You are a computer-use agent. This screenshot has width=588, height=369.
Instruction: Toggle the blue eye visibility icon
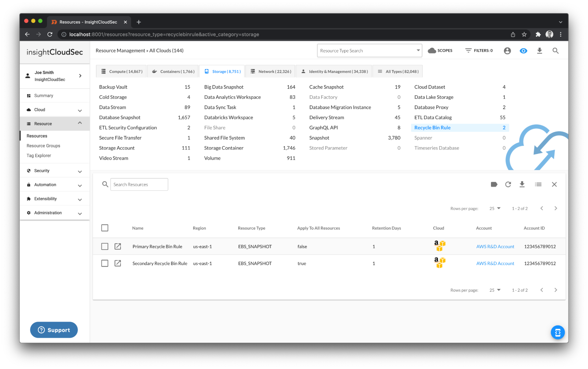pyautogui.click(x=523, y=51)
